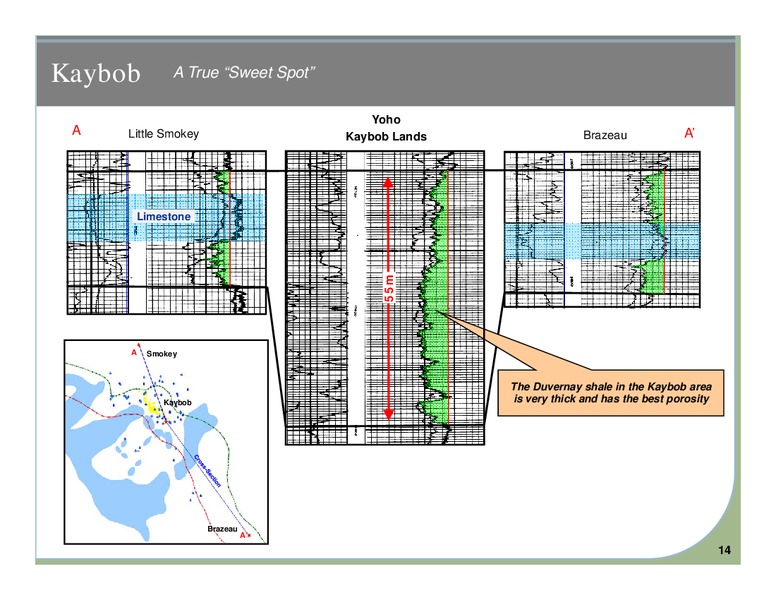Click the 'Kaybob Lands' heading

tap(386, 137)
